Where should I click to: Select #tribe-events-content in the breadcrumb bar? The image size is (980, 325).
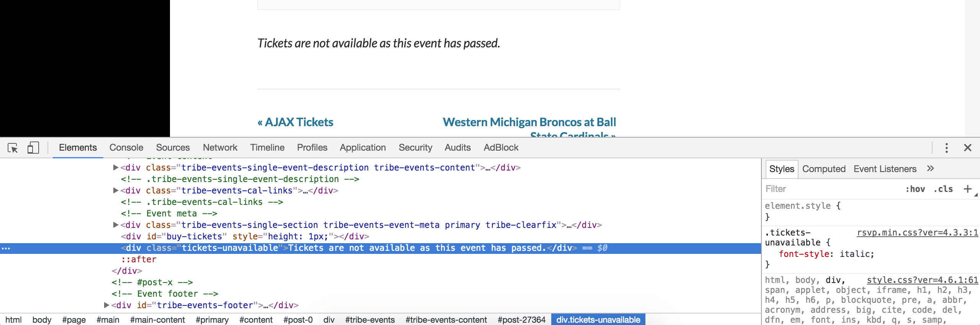(446, 320)
